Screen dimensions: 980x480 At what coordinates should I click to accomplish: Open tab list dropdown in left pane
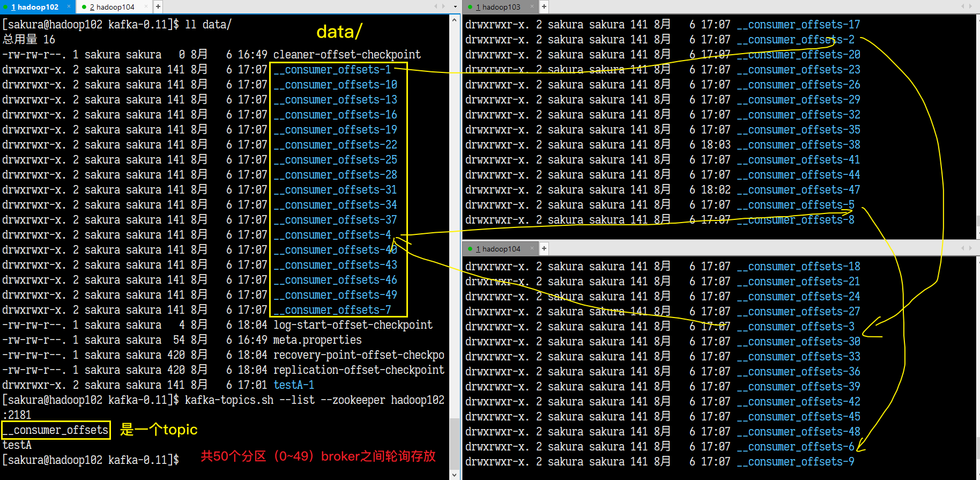455,7
